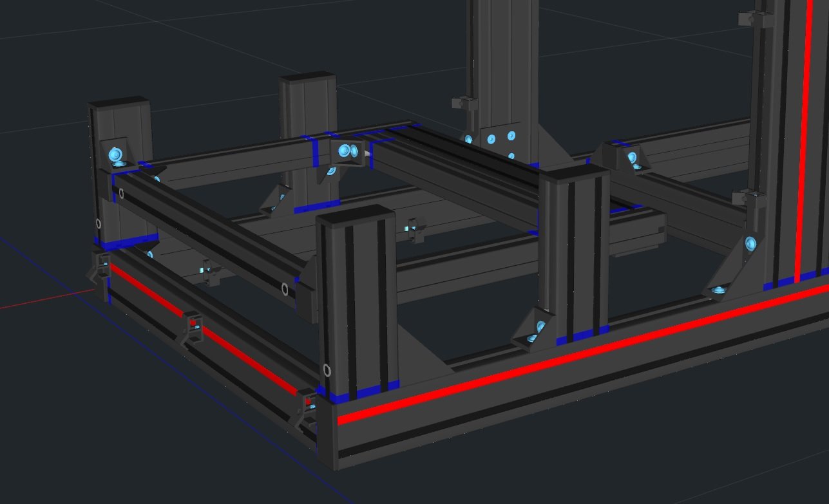
Task: Select the red vertical stripe on the tall right column
Action: 804,142
